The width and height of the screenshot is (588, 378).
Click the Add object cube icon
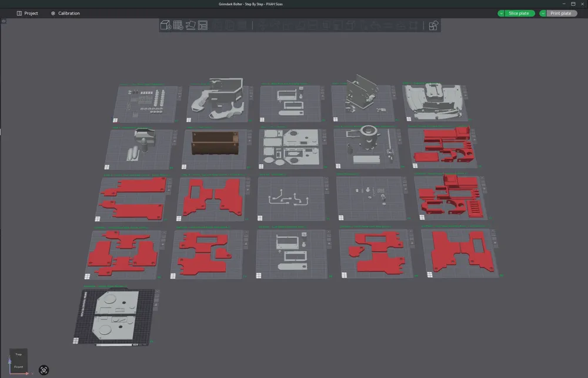point(165,25)
